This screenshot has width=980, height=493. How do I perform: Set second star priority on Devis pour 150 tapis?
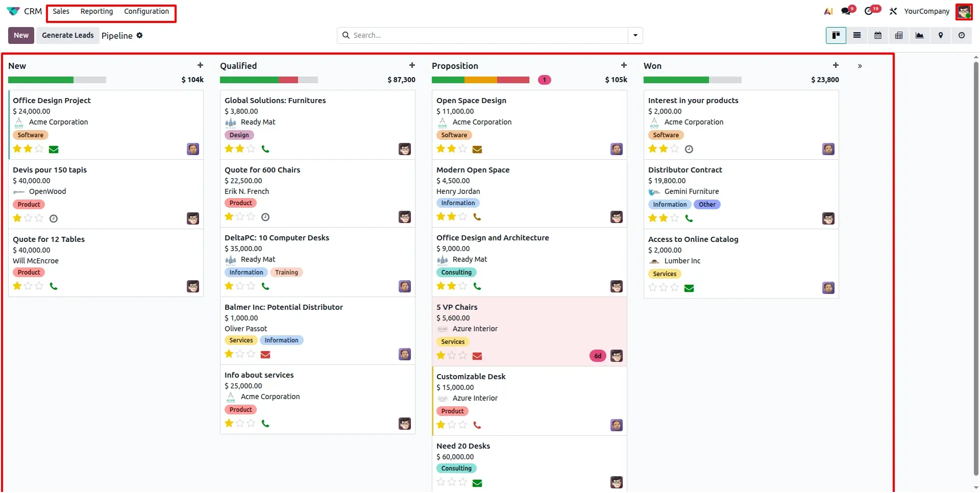(x=28, y=218)
